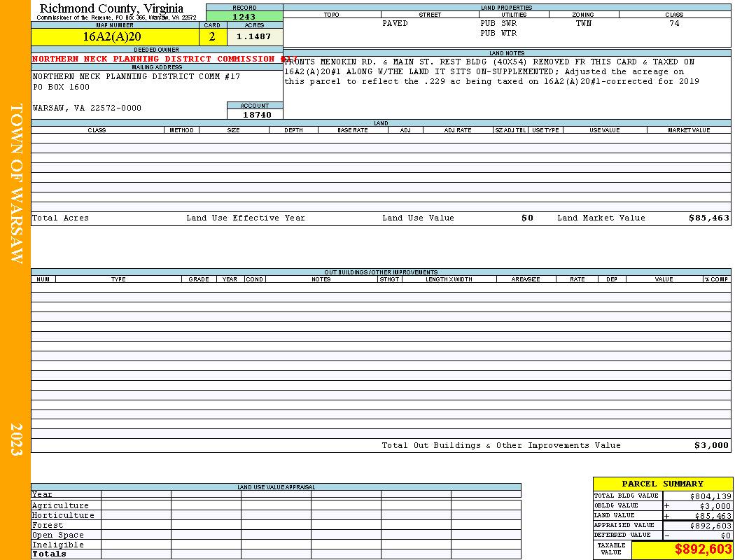Click the LAND NOTES section header
The image size is (735, 560).
(x=507, y=53)
